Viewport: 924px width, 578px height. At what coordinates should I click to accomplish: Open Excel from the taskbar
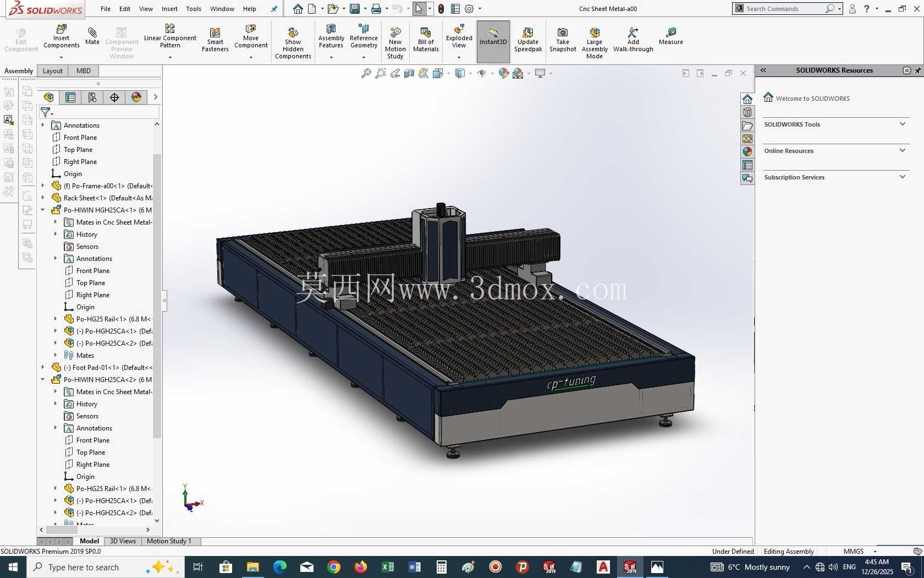388,567
